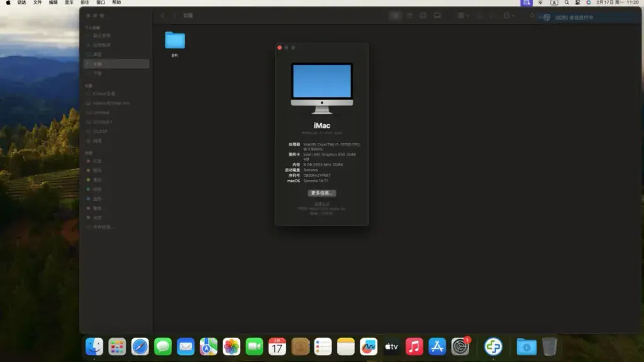Select the gray tag in sidebar

tap(116, 218)
